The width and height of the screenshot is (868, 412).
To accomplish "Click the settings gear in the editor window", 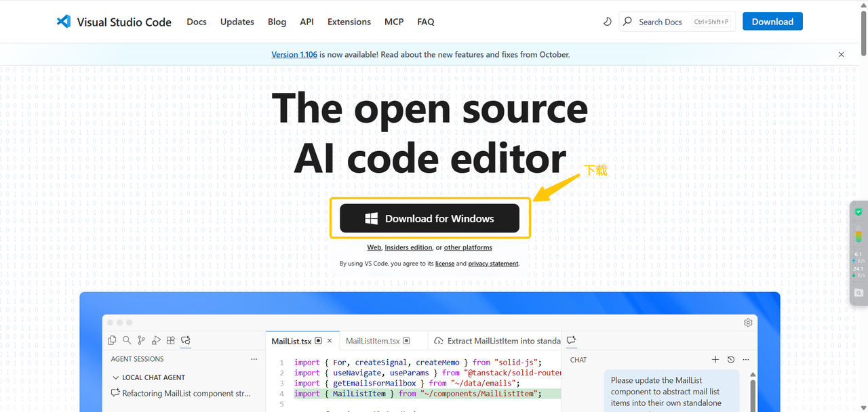I will click(748, 323).
